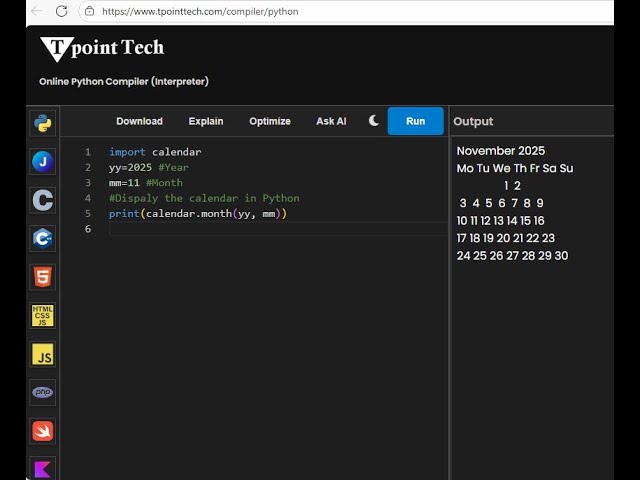Open the PHP compiler icon
The height and width of the screenshot is (480, 640).
tap(43, 392)
